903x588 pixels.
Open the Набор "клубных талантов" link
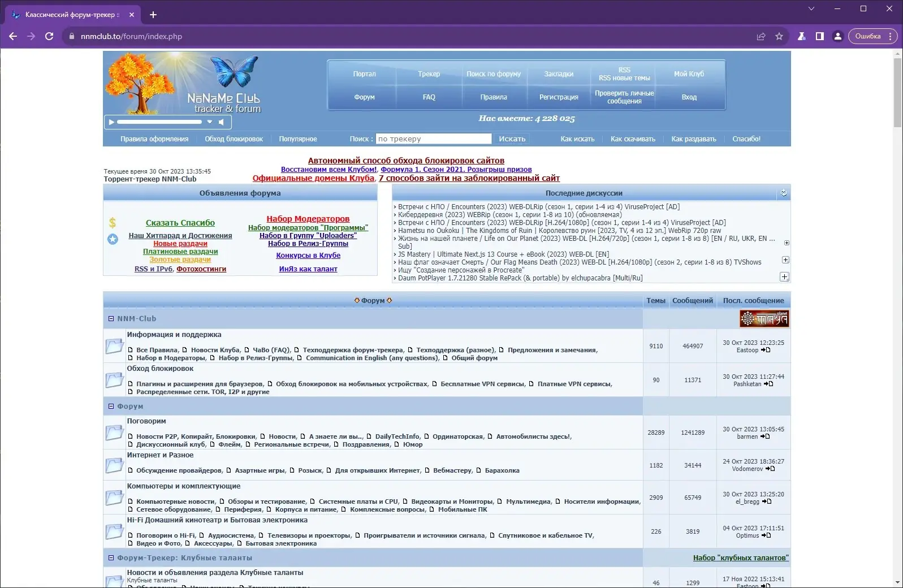(741, 558)
